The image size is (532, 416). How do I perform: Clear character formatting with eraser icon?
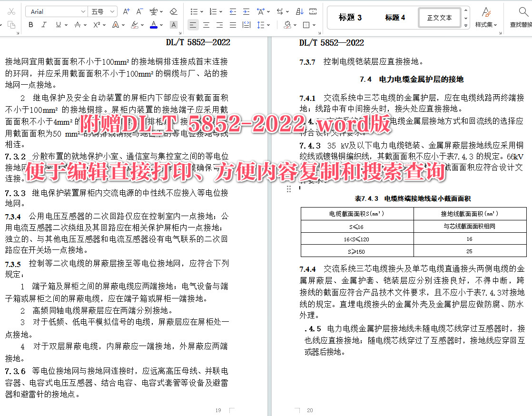click(173, 10)
